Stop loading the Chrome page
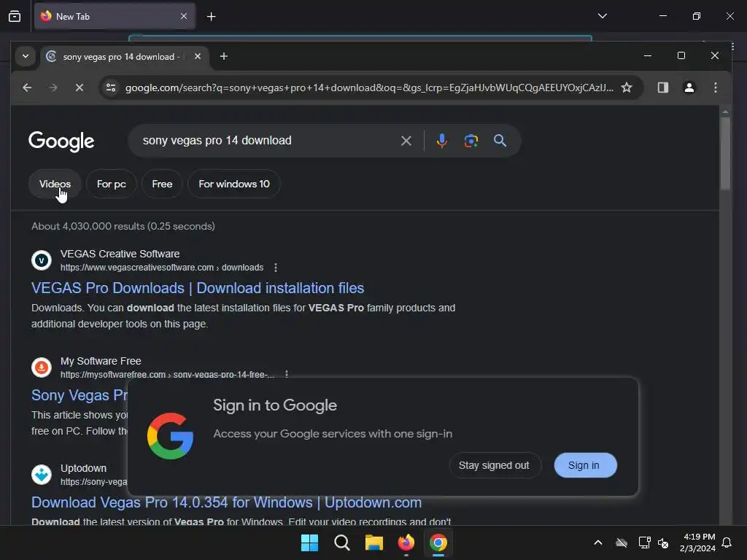This screenshot has width=747, height=560. pyautogui.click(x=80, y=87)
